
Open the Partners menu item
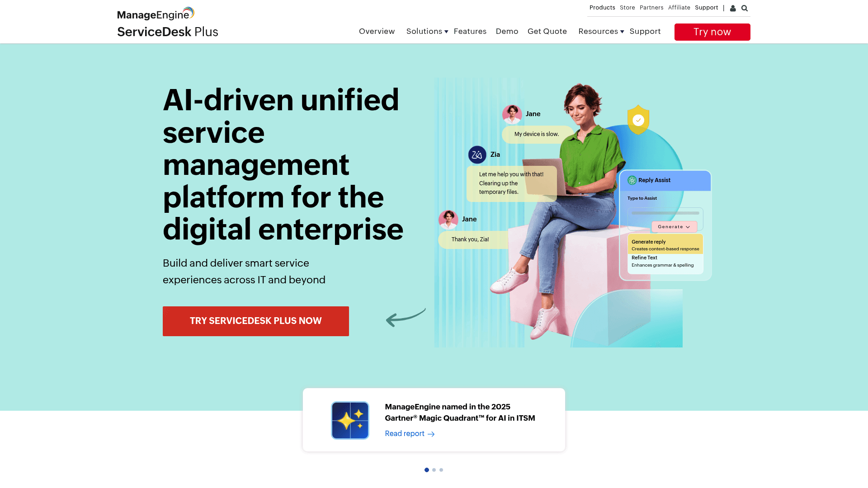(651, 8)
